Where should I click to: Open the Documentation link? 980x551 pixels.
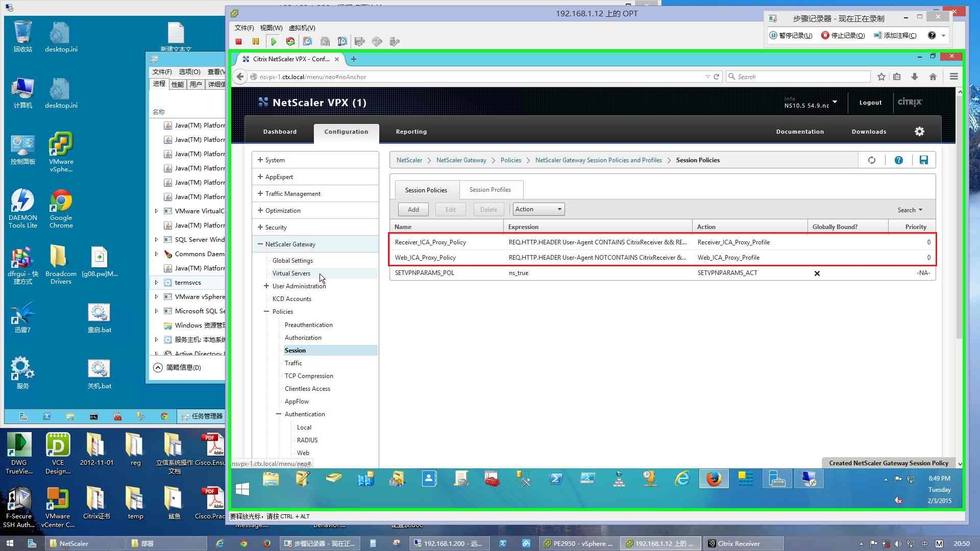pyautogui.click(x=800, y=132)
